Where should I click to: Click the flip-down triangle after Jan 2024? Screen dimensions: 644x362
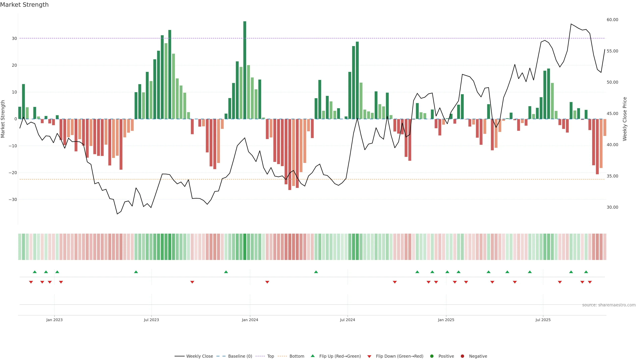[x=267, y=282]
